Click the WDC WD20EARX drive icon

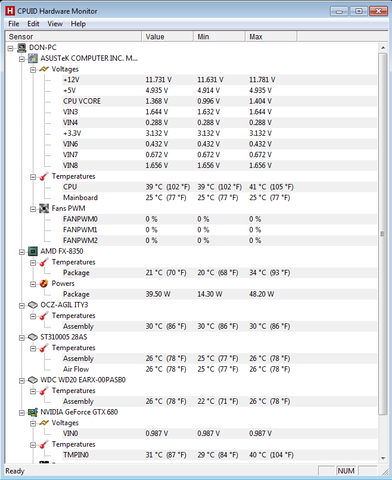click(x=33, y=380)
